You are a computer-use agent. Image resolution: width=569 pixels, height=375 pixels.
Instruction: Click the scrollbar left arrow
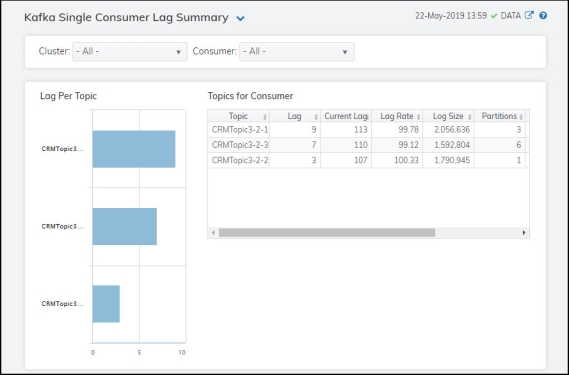point(213,233)
